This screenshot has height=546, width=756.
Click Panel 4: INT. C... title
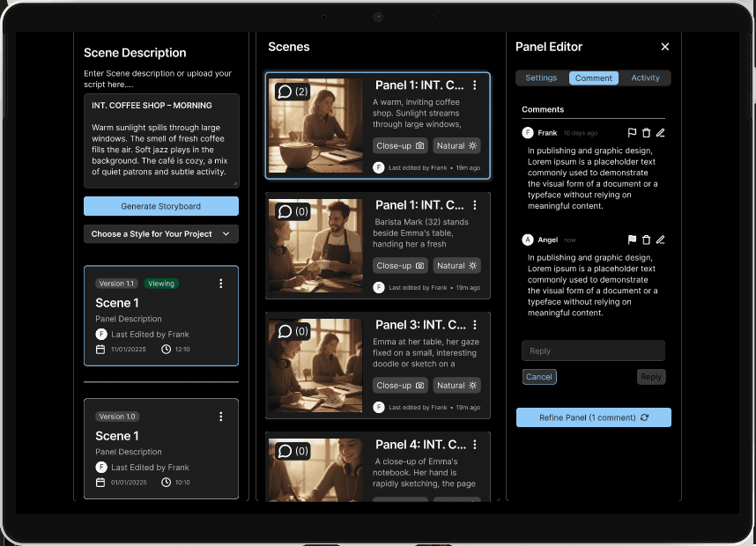pyautogui.click(x=420, y=445)
